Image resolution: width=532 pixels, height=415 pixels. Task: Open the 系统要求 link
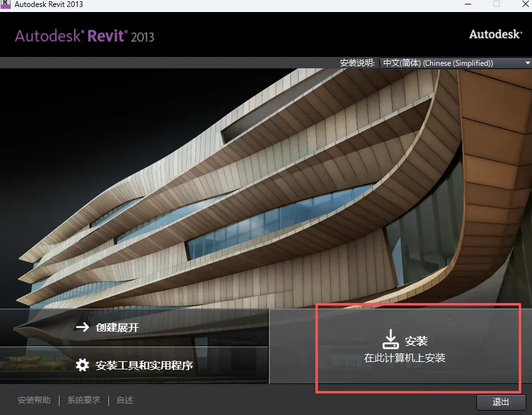84,400
